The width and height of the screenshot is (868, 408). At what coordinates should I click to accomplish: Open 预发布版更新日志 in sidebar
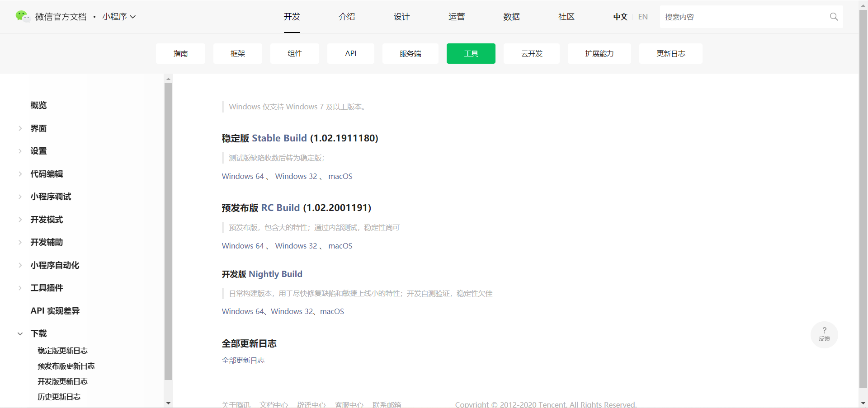tap(66, 366)
